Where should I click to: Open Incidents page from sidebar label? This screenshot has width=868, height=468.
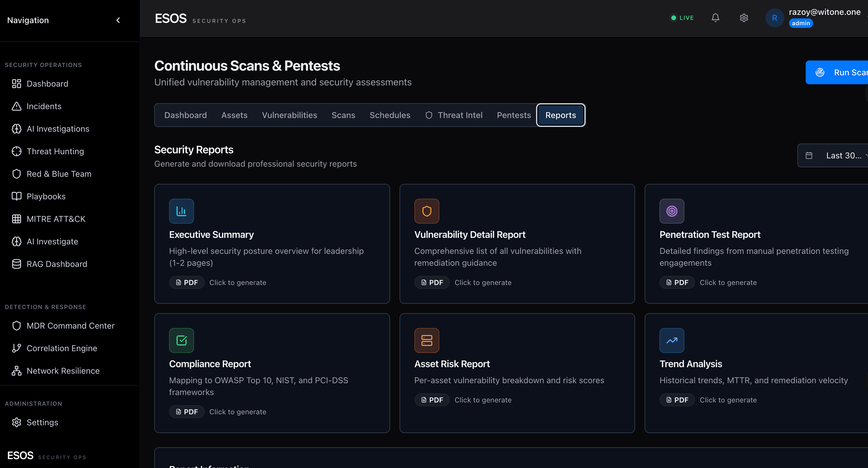pos(44,106)
